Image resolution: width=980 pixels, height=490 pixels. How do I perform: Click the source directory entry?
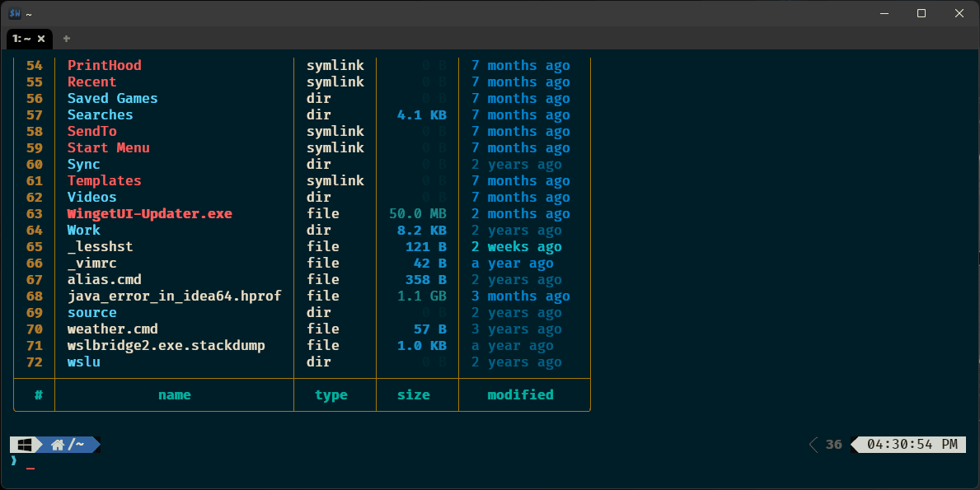pyautogui.click(x=91, y=312)
